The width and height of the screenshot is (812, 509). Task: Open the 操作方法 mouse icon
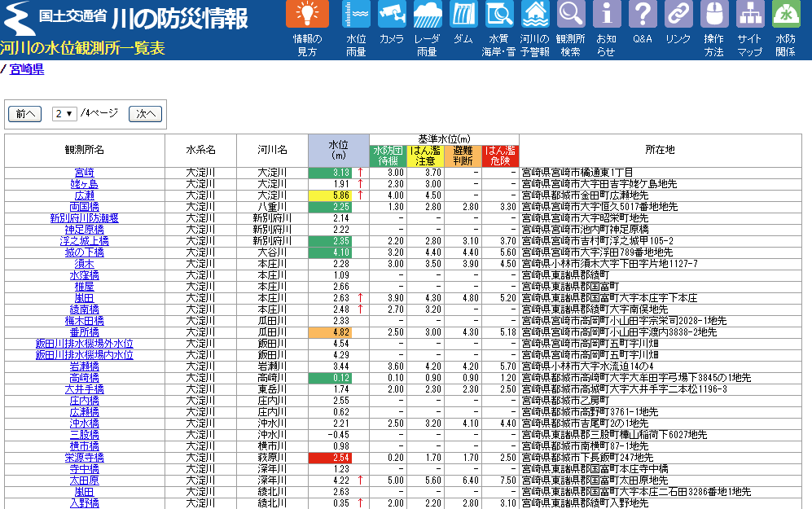point(714,15)
